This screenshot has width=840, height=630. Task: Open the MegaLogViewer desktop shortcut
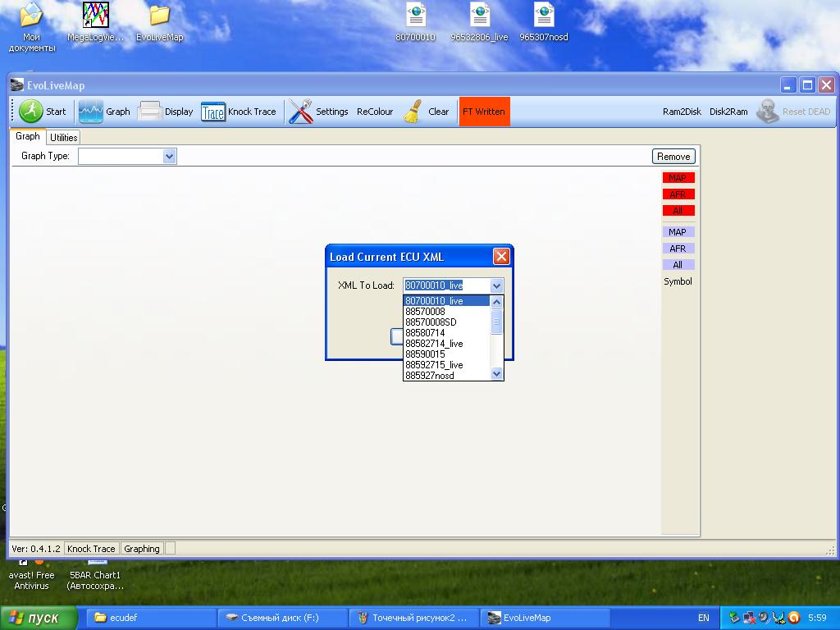pyautogui.click(x=96, y=16)
